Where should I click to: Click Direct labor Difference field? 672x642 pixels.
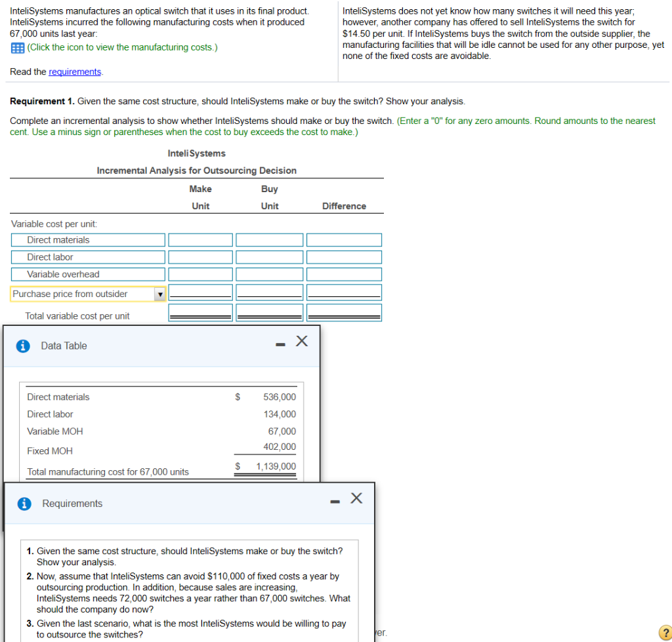[x=344, y=257]
